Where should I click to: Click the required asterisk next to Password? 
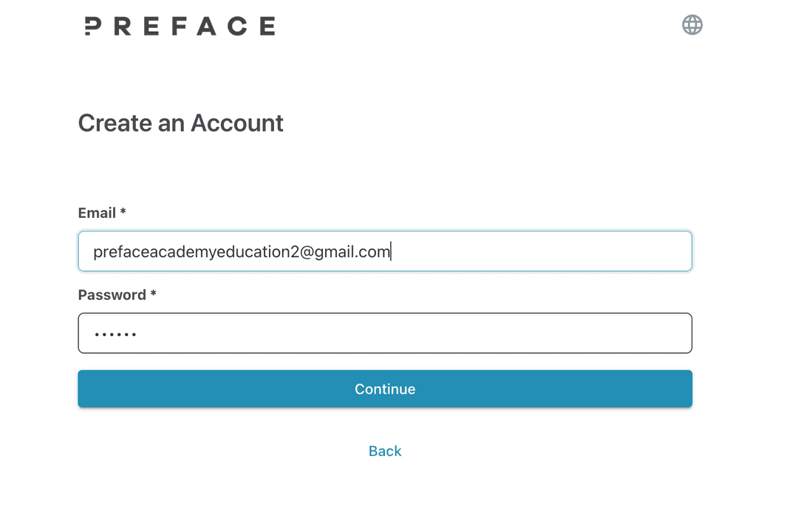154,294
